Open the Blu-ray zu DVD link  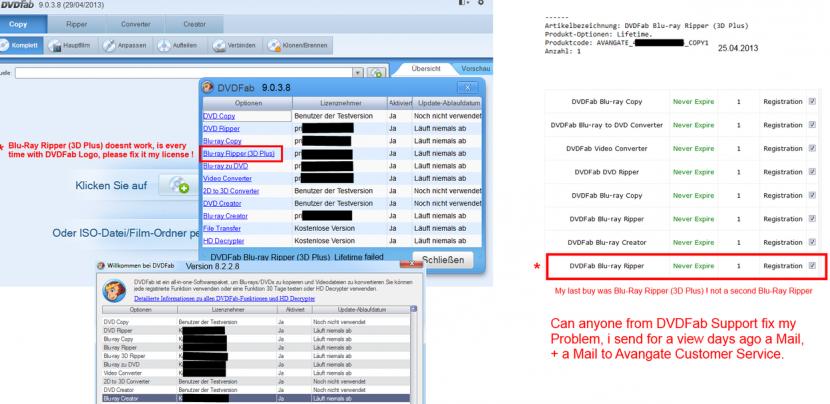coord(224,166)
